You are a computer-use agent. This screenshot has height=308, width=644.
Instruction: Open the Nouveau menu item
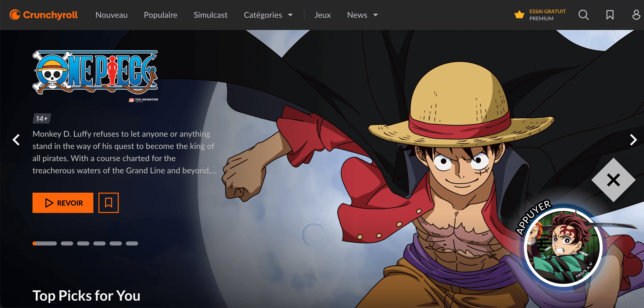[111, 15]
